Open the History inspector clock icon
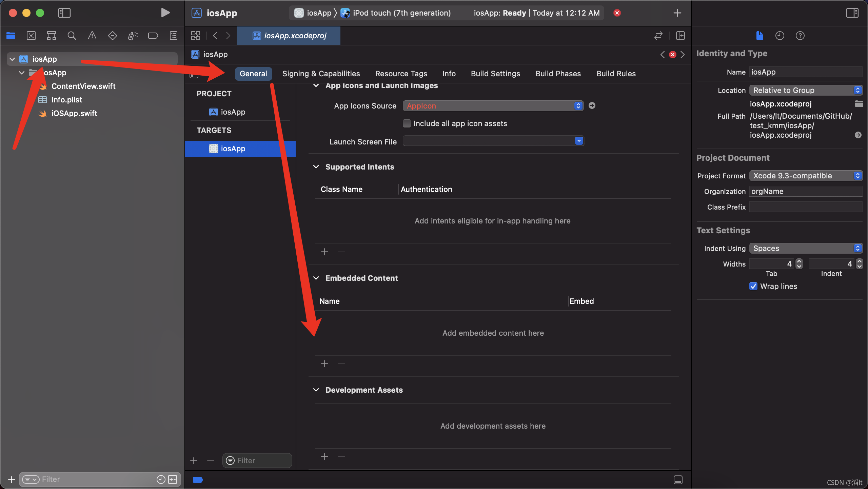The height and width of the screenshot is (489, 868). point(780,36)
